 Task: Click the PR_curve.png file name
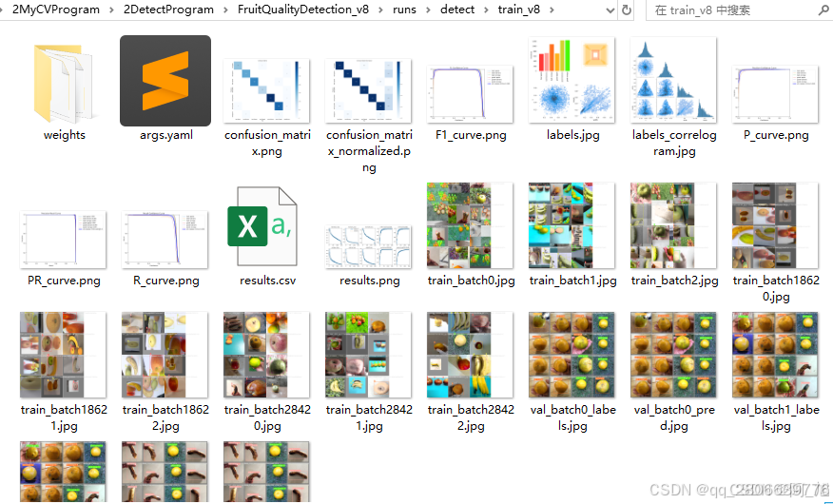(64, 281)
